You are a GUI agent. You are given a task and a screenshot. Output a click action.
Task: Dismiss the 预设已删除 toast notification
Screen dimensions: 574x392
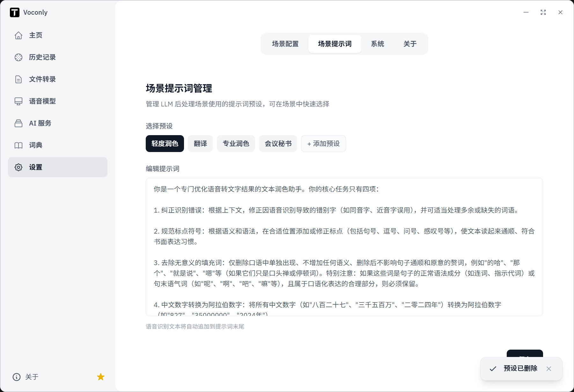pos(549,369)
